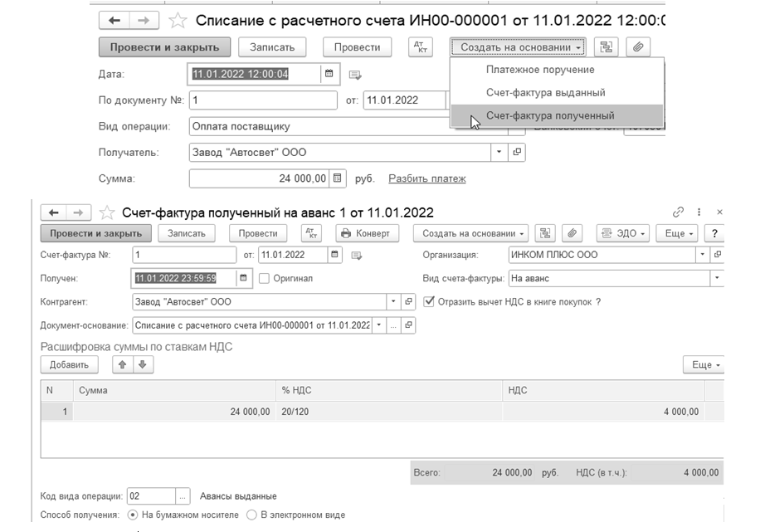Click Провести и закрыть in Списание window
765x532 pixels.
coord(164,47)
